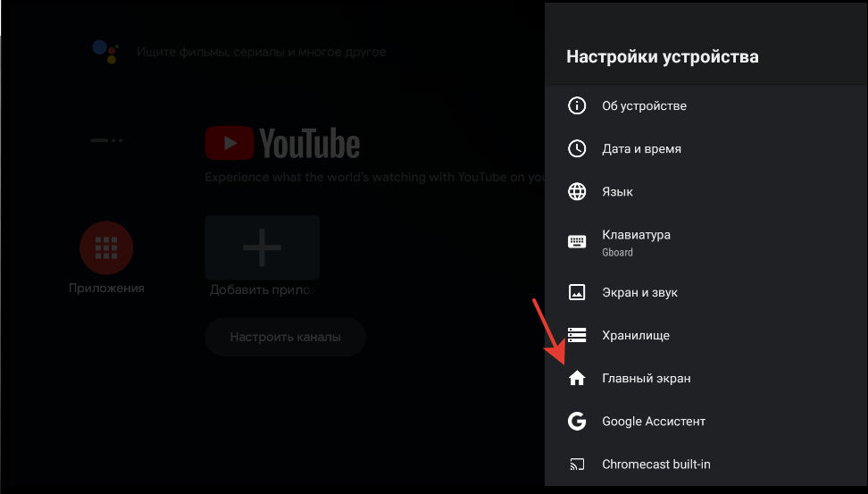This screenshot has width=868, height=494.
Task: Click the Добавить прилож label under plus tile
Action: (263, 289)
